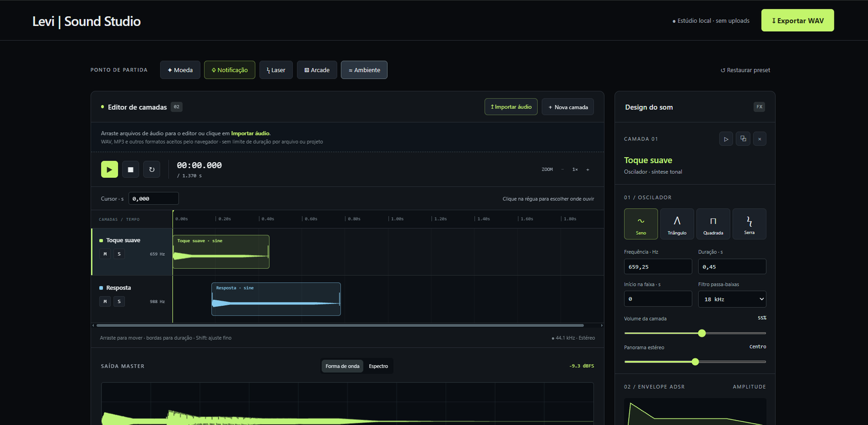Stop playback with the square stop button
This screenshot has width=868, height=425.
tap(130, 169)
